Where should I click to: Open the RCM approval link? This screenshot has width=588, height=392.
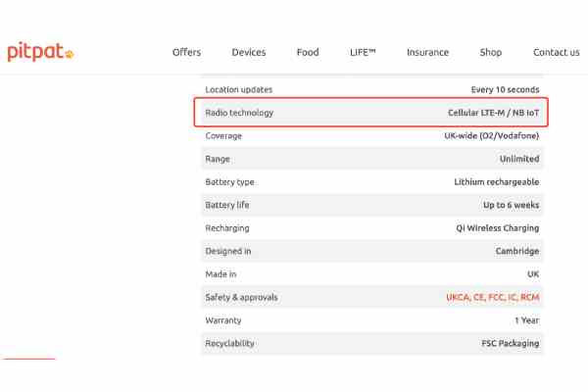click(531, 297)
